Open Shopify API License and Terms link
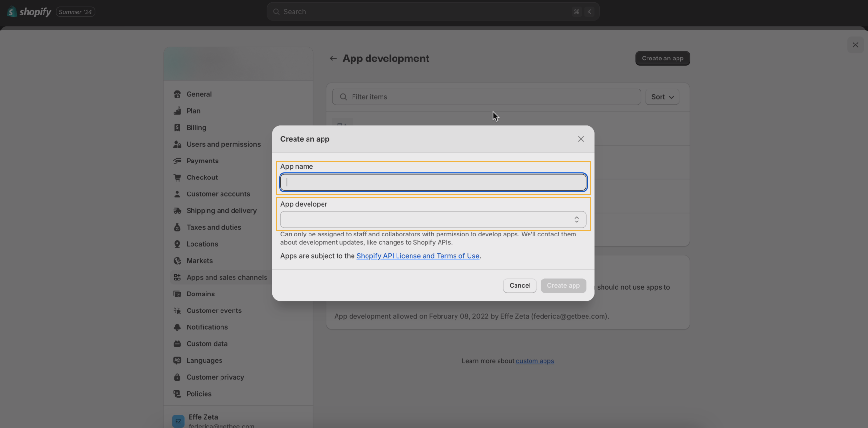The width and height of the screenshot is (868, 428). coord(418,256)
